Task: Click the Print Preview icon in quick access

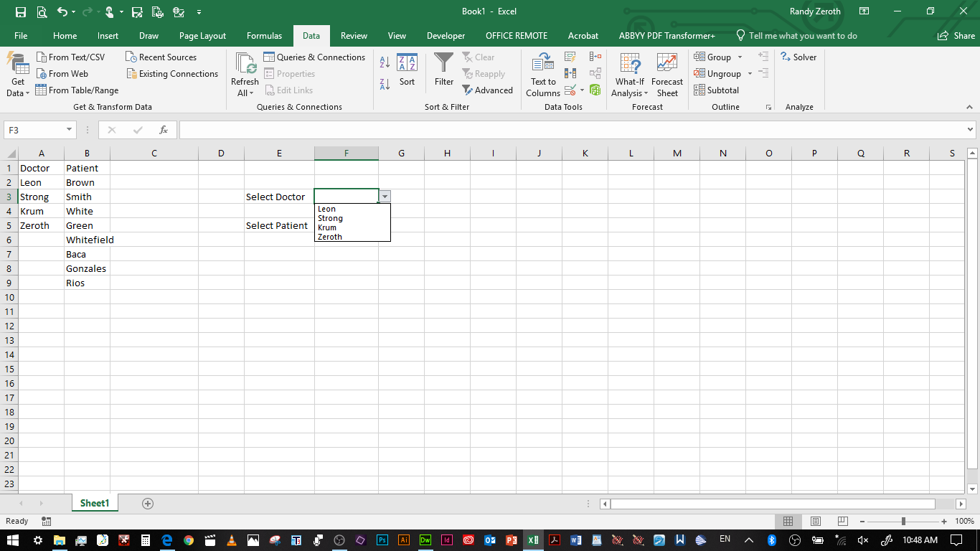Action: pos(42,11)
